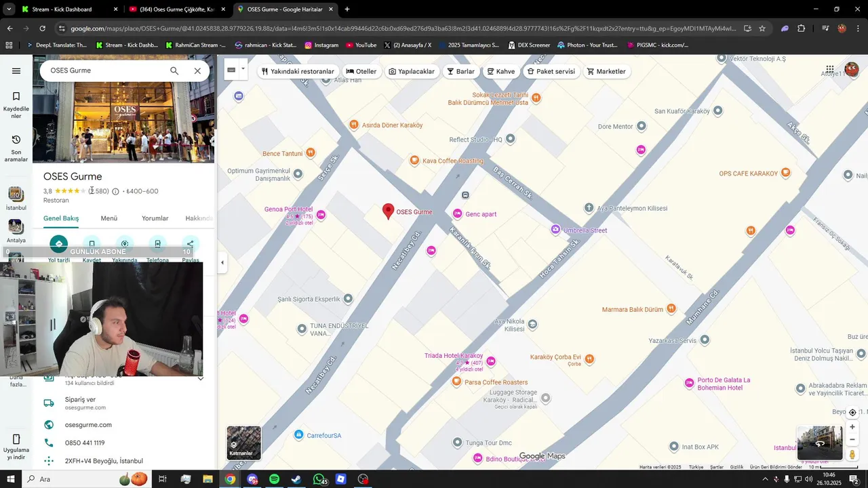
Task: Expand the opening hours chevron
Action: pos(200,378)
